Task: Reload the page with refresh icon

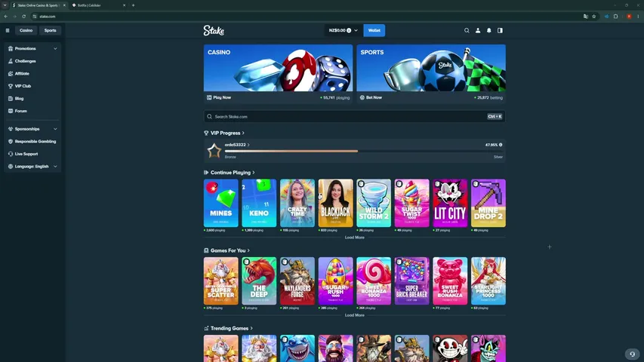Action: [24, 17]
